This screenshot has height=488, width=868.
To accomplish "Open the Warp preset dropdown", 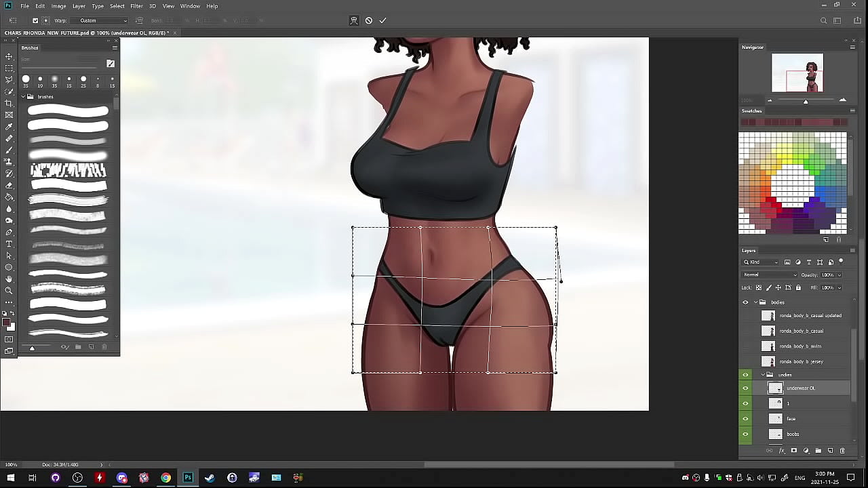I will tap(103, 20).
